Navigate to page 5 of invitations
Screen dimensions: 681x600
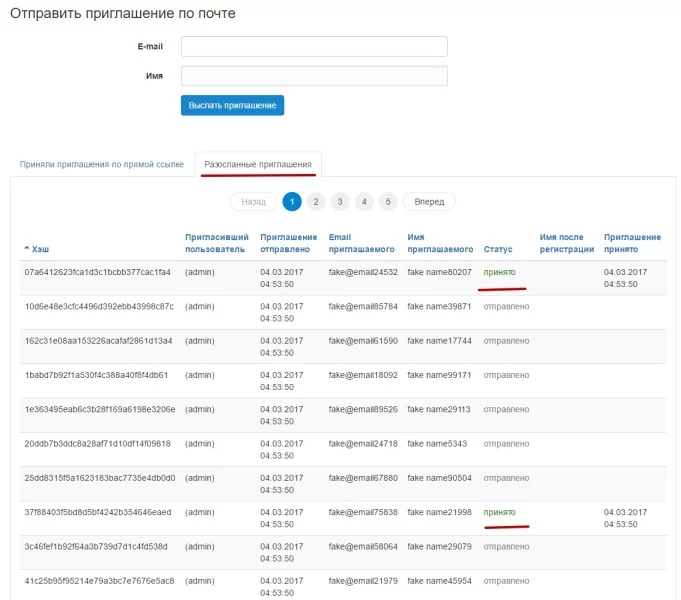pyautogui.click(x=388, y=202)
